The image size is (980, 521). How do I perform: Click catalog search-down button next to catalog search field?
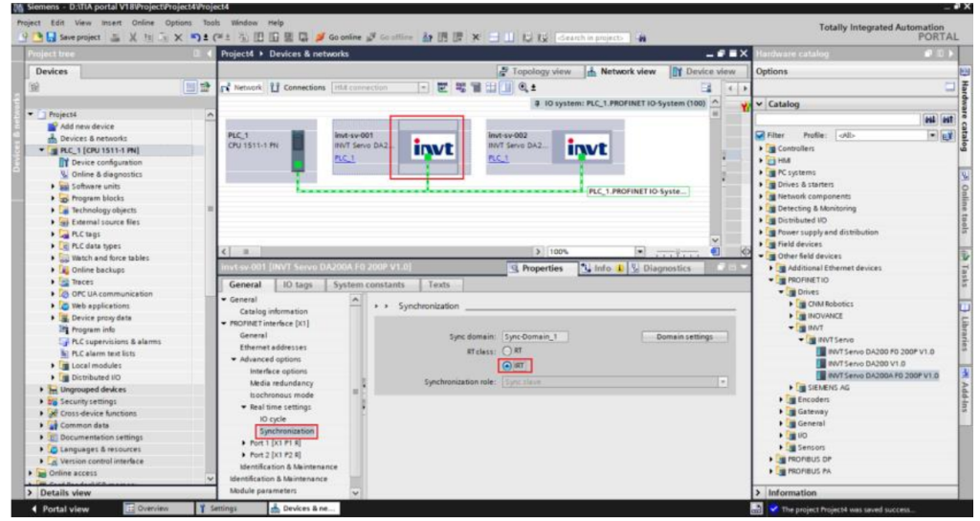[930, 120]
